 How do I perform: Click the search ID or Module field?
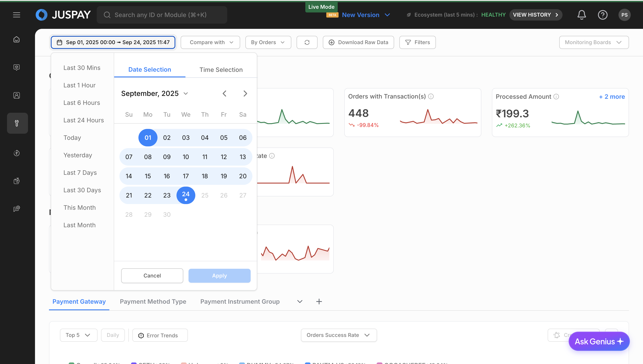pyautogui.click(x=162, y=15)
